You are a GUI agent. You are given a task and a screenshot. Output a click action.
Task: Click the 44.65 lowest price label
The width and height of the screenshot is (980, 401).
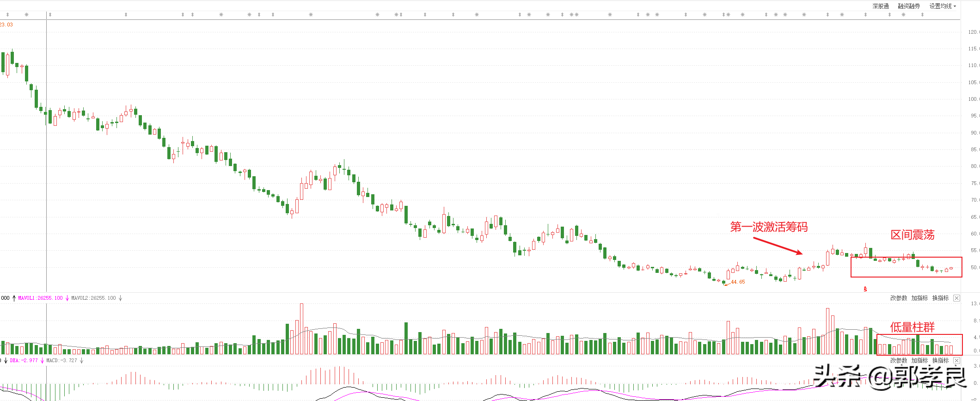(738, 282)
